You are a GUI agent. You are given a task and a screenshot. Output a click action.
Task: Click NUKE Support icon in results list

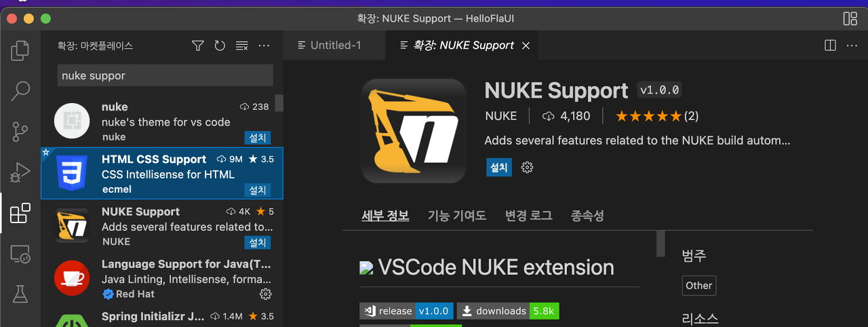click(x=72, y=226)
